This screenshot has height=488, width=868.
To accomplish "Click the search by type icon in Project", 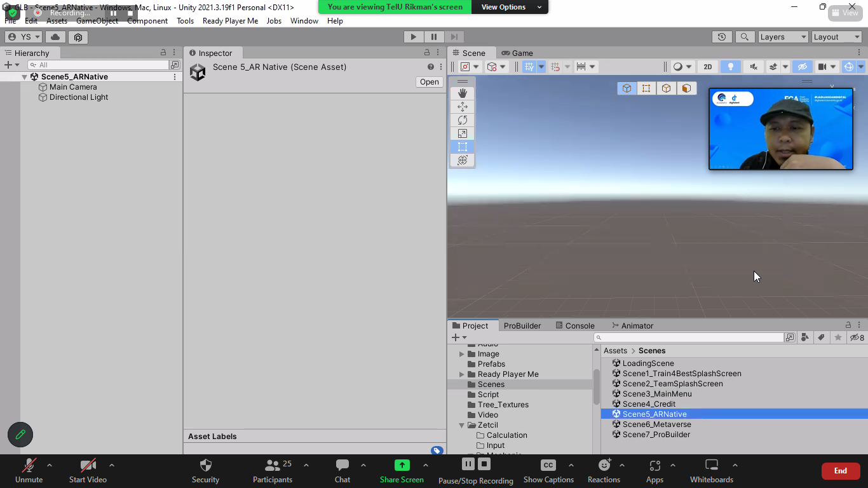I will point(805,337).
